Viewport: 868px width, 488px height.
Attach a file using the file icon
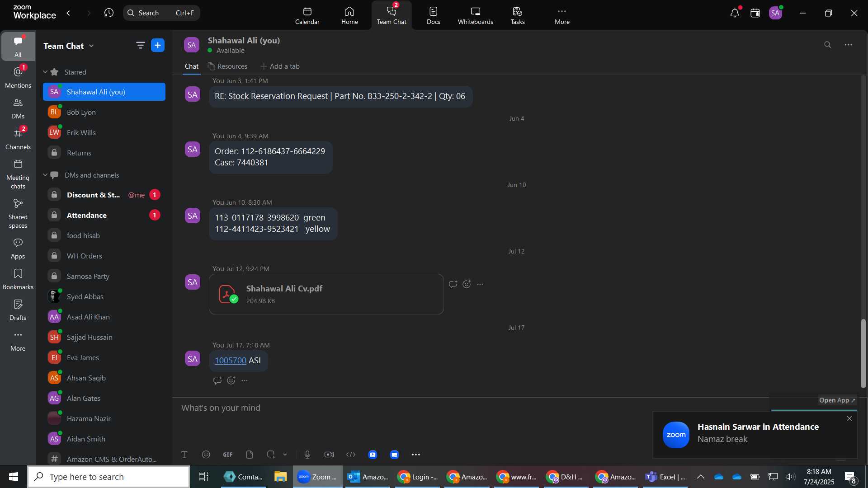click(250, 455)
